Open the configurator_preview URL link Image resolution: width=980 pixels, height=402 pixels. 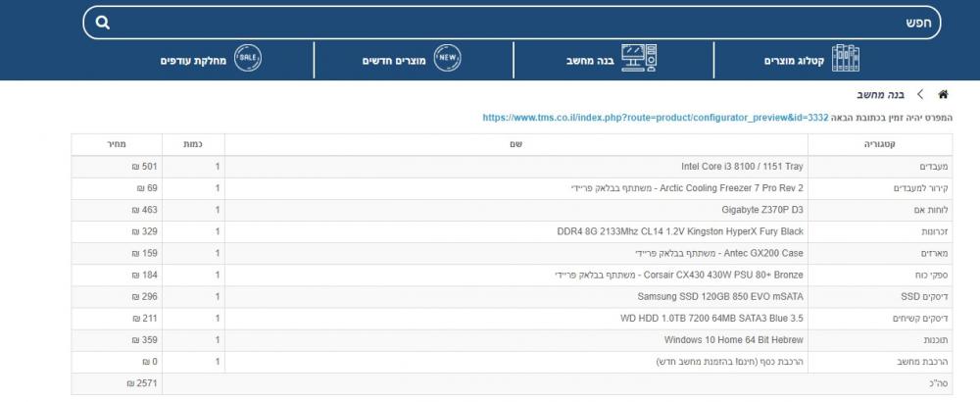[656, 118]
